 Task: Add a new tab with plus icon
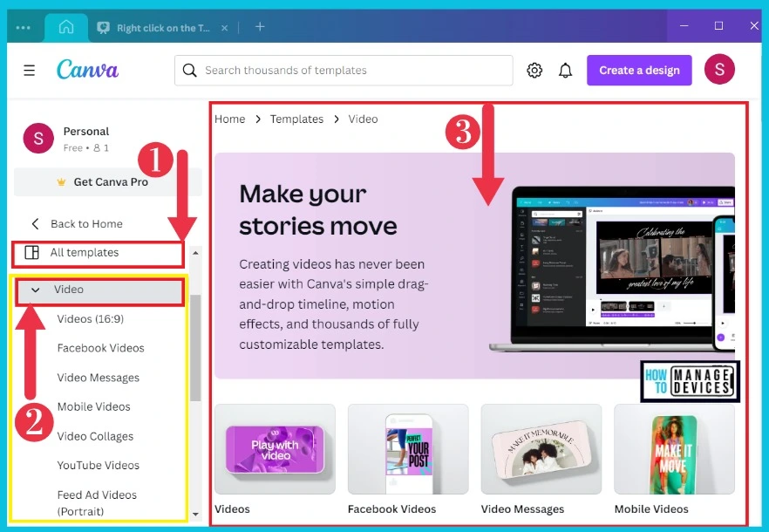(260, 26)
